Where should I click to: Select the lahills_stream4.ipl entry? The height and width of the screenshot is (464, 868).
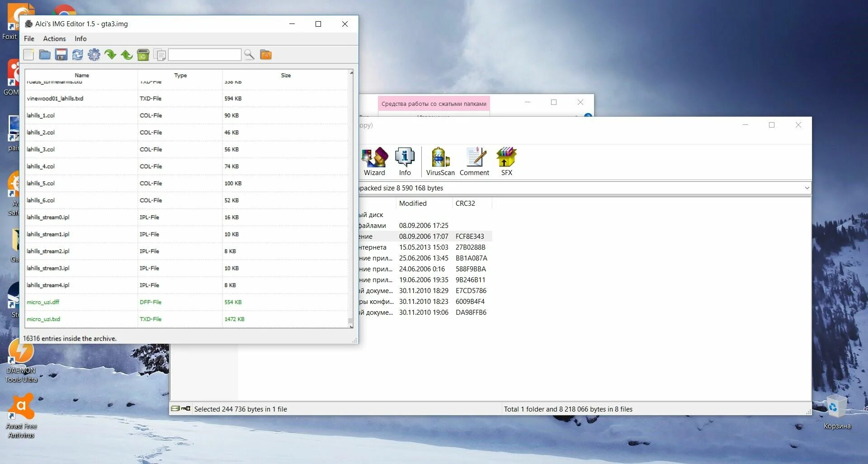[x=187, y=285]
